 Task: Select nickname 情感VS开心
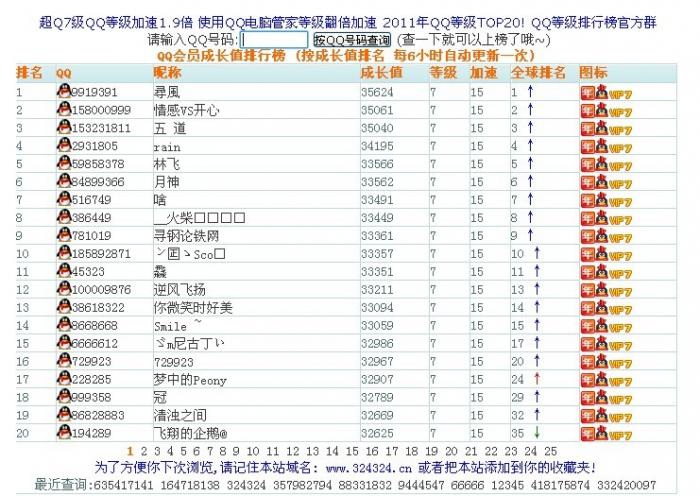187,110
